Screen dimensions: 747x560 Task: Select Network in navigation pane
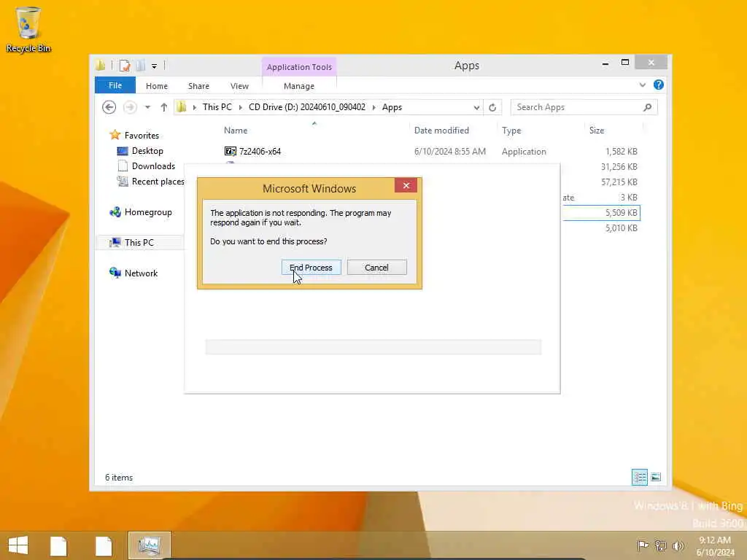coord(141,273)
